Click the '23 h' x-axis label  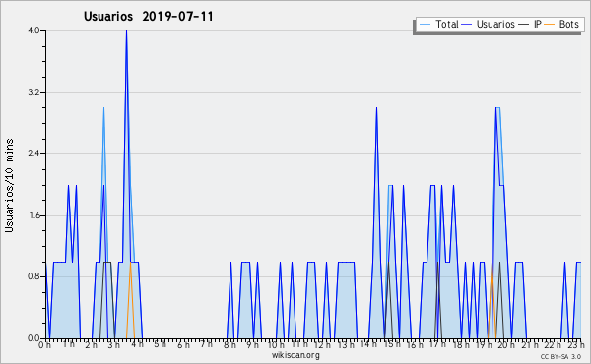coord(576,345)
